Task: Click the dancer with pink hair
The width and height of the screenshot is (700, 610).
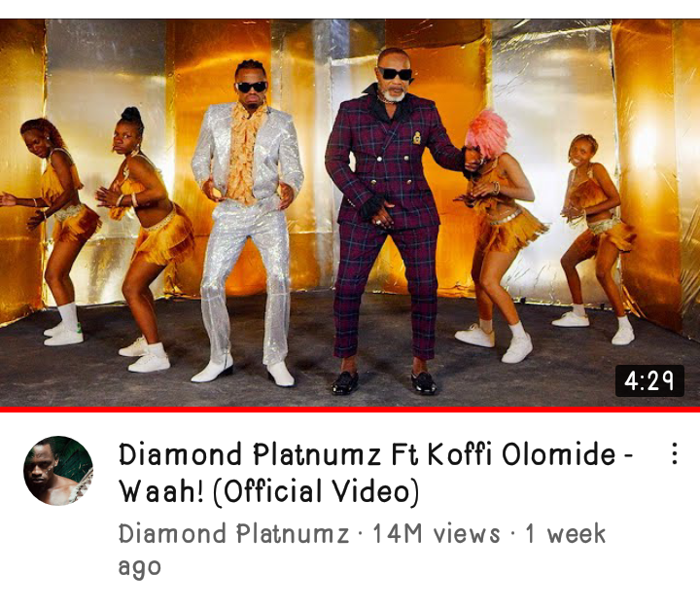Action: pos(498,236)
